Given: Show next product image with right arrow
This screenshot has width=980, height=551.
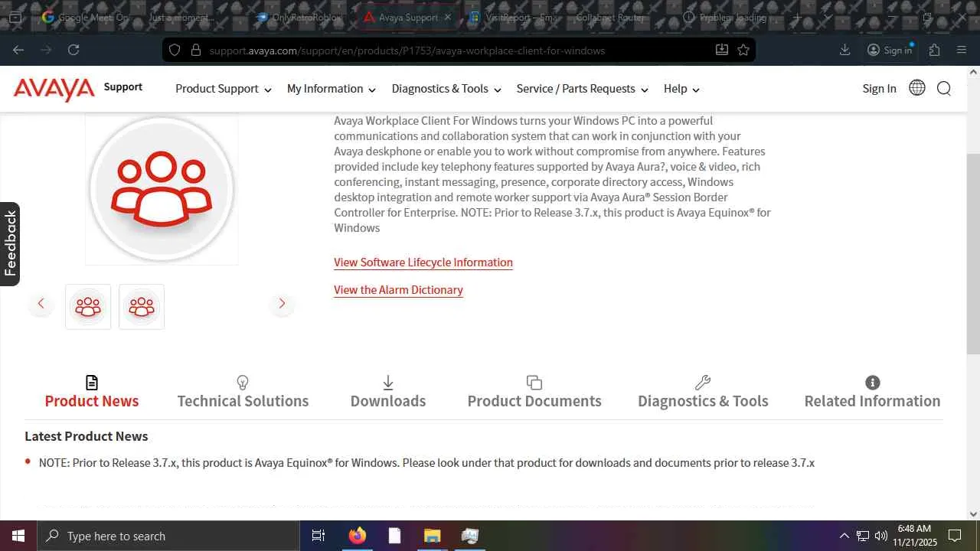Looking at the screenshot, I should [x=282, y=304].
